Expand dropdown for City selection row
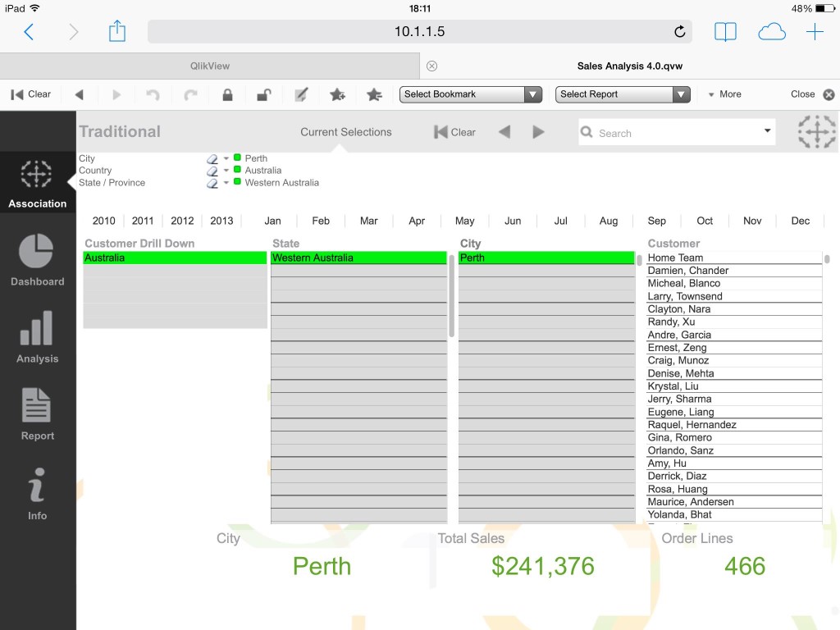The width and height of the screenshot is (840, 630). click(x=226, y=158)
